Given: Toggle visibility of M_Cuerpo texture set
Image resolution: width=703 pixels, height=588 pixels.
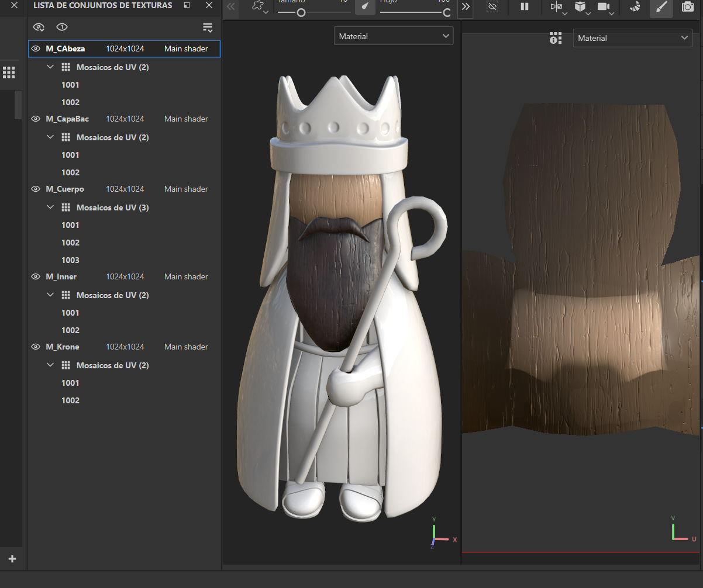Looking at the screenshot, I should click(36, 189).
